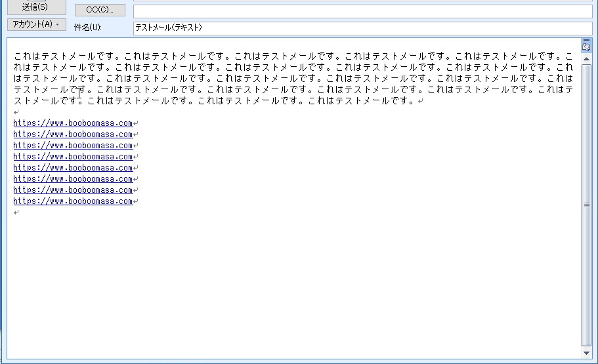Image resolution: width=598 pixels, height=364 pixels.
Task: Click the split handle above the ruler icon
Action: [586, 39]
